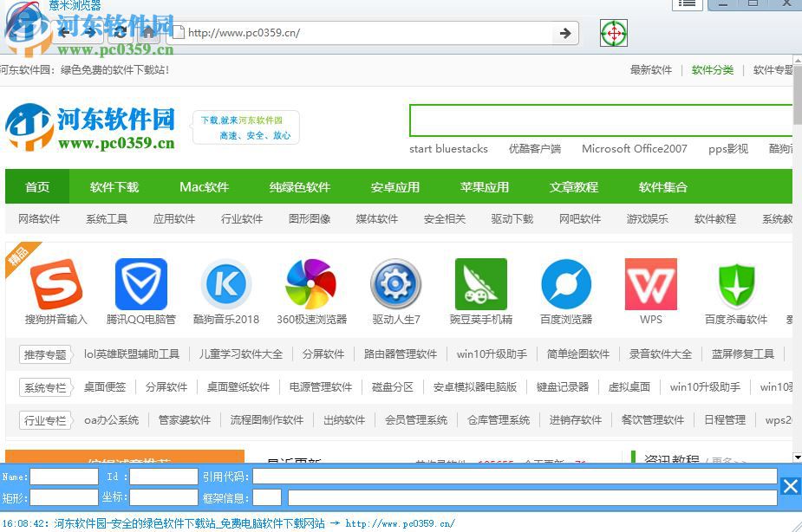Open the lol英雄联盟辅助工具 topic link
Viewport: 802px width, 532px height.
point(132,354)
